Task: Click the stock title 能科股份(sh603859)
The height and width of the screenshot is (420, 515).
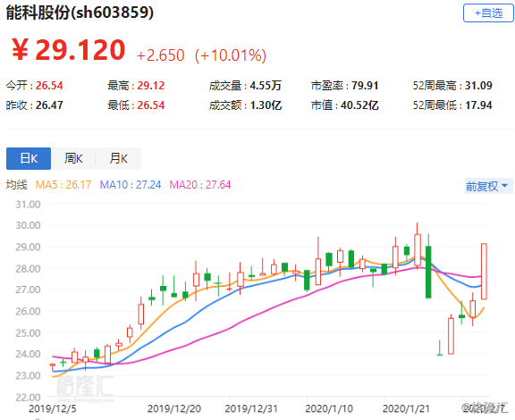Action: pyautogui.click(x=80, y=13)
